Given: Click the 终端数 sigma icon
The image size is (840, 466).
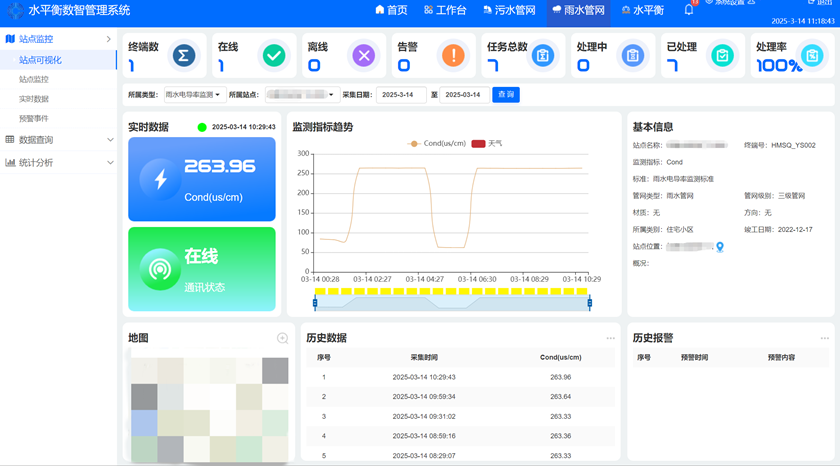Looking at the screenshot, I should [x=184, y=56].
